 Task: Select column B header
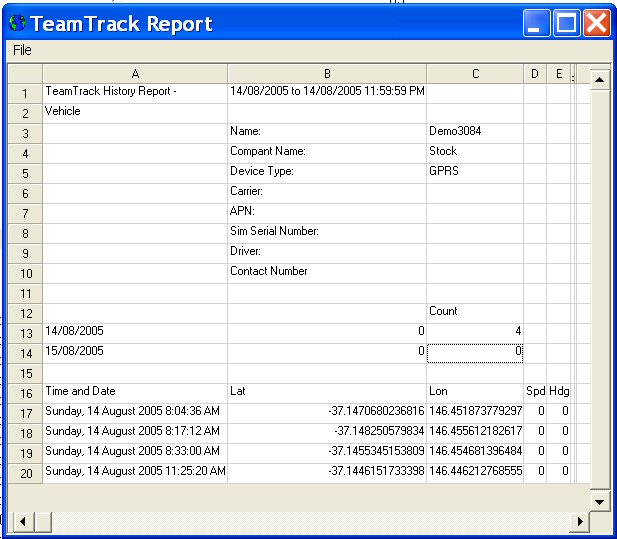coord(327,74)
